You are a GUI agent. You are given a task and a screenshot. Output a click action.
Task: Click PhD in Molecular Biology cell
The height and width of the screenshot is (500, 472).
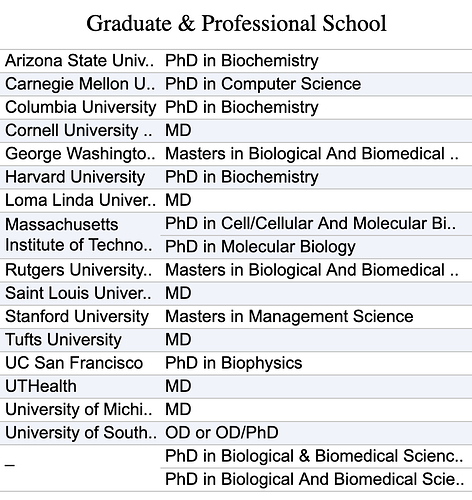pos(316,247)
